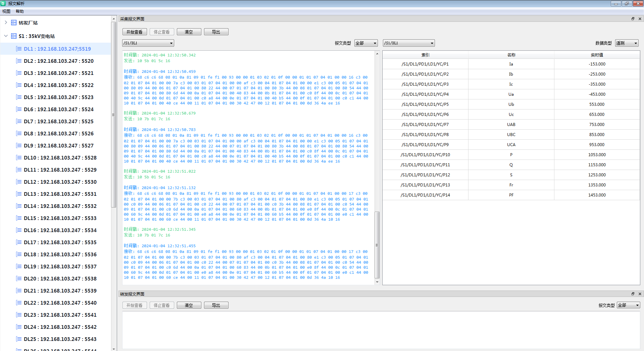Screen dimensions: 644x351
Task: Click 导出 in the collection panel
Action: [x=216, y=32]
